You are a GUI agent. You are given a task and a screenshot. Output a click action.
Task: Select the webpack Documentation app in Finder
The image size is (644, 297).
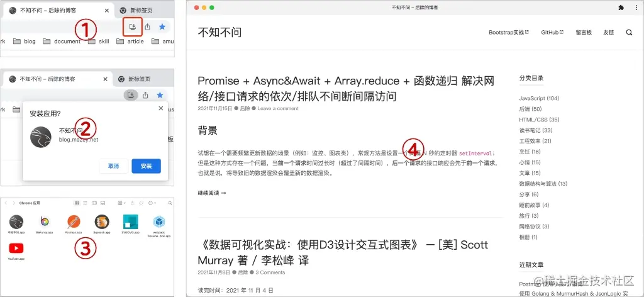tap(159, 226)
